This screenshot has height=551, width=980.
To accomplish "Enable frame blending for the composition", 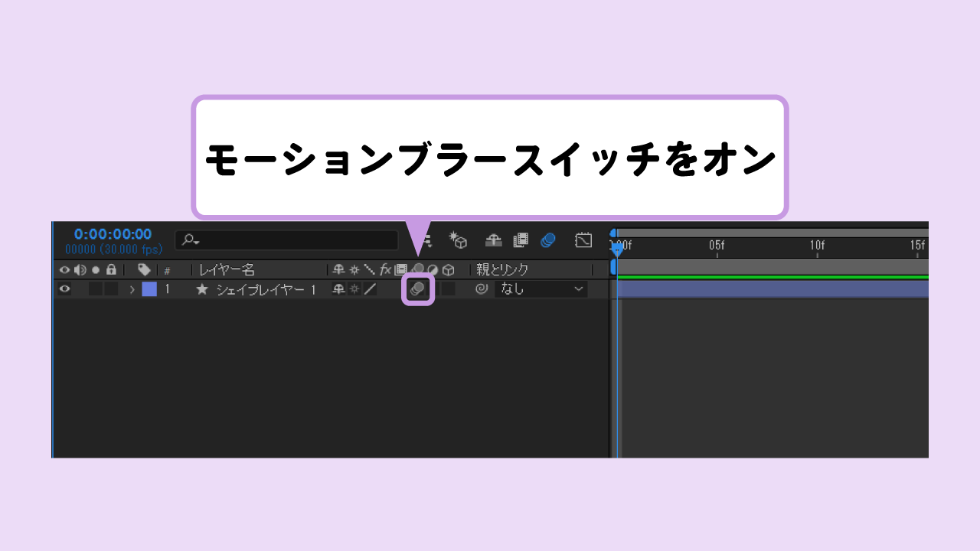I will point(521,240).
